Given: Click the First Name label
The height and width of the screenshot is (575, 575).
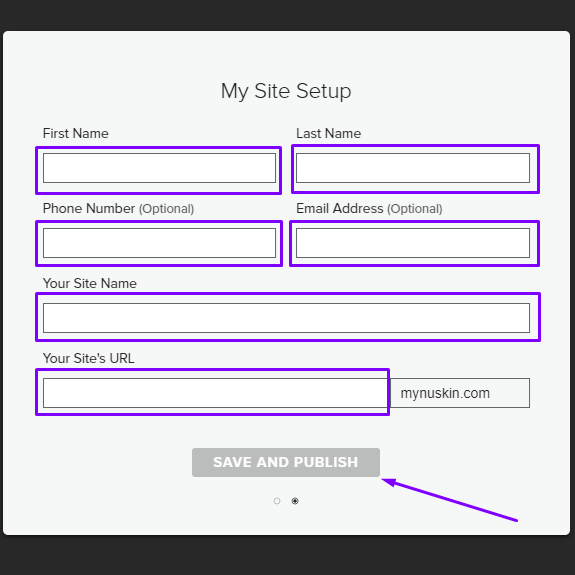Looking at the screenshot, I should pyautogui.click(x=76, y=133).
